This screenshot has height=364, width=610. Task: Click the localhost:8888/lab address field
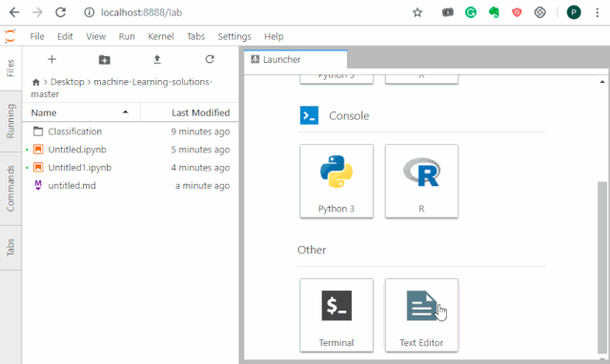pyautogui.click(x=141, y=12)
